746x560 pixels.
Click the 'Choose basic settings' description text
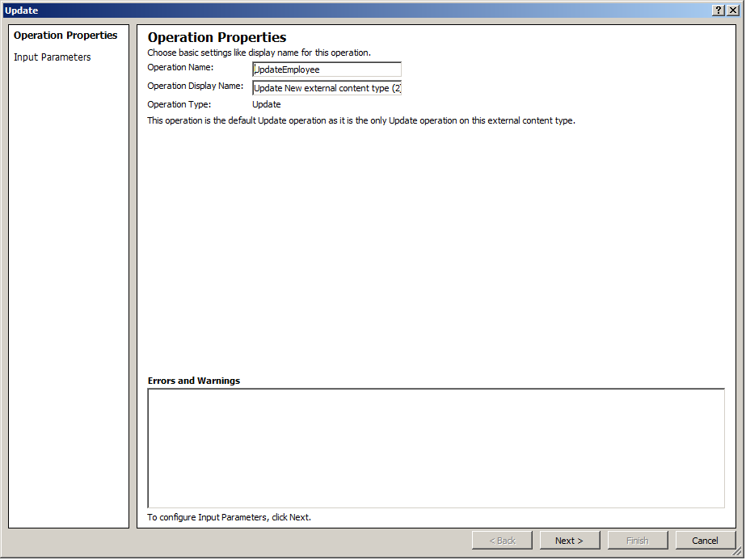tap(259, 53)
